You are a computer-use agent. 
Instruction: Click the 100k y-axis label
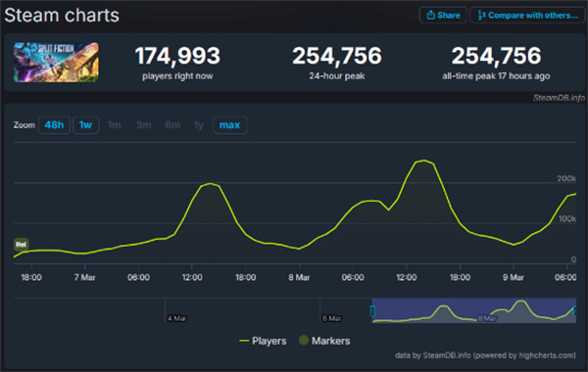567,218
